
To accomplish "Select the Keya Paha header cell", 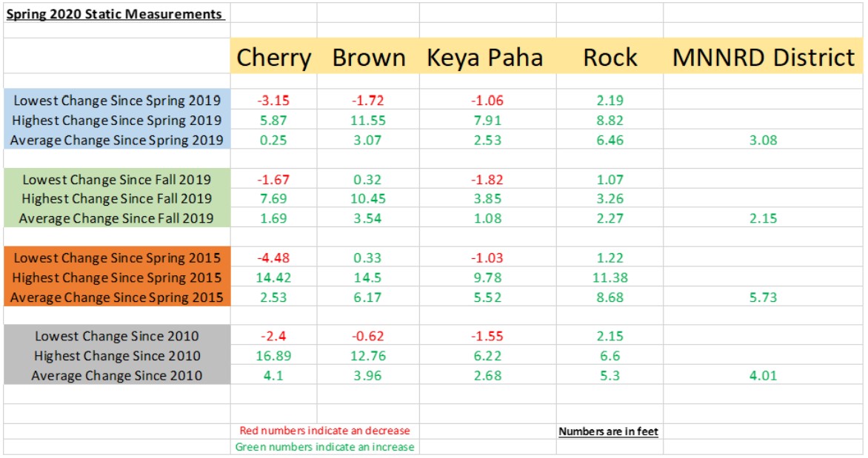I will [487, 58].
